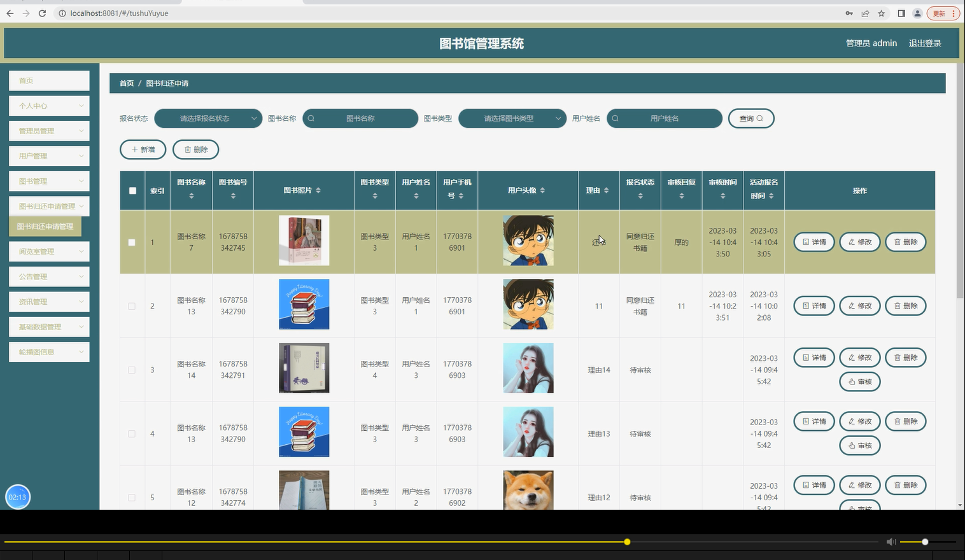Sort by 报名状态 column arrows

pyautogui.click(x=640, y=196)
